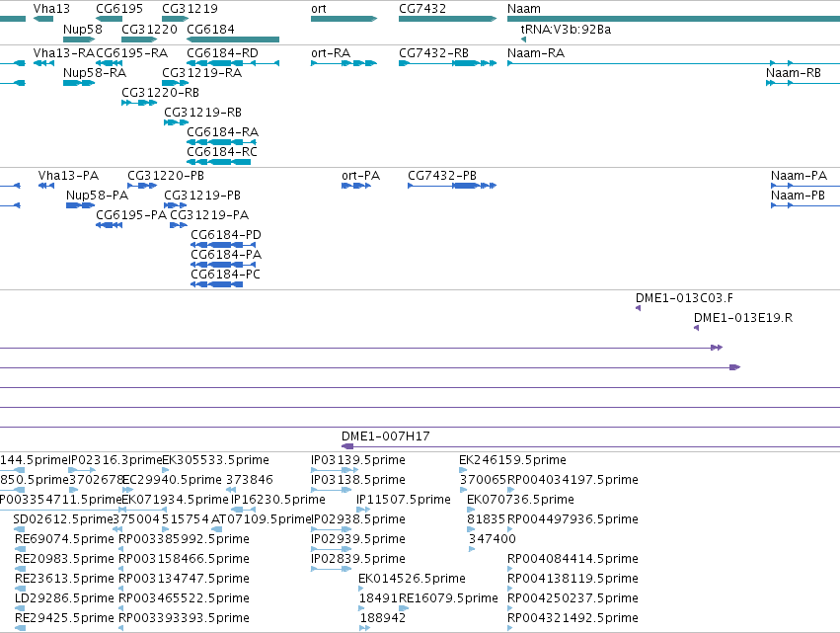Select the EK305533.5prime EST marker
840x633 pixels.
(166, 470)
